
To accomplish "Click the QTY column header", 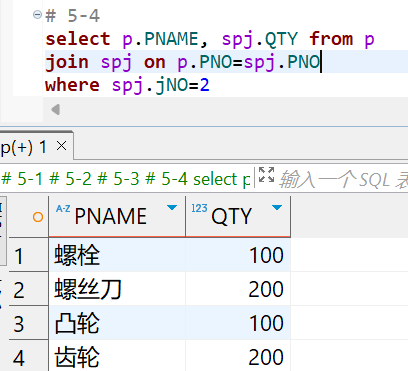I will coord(238,216).
